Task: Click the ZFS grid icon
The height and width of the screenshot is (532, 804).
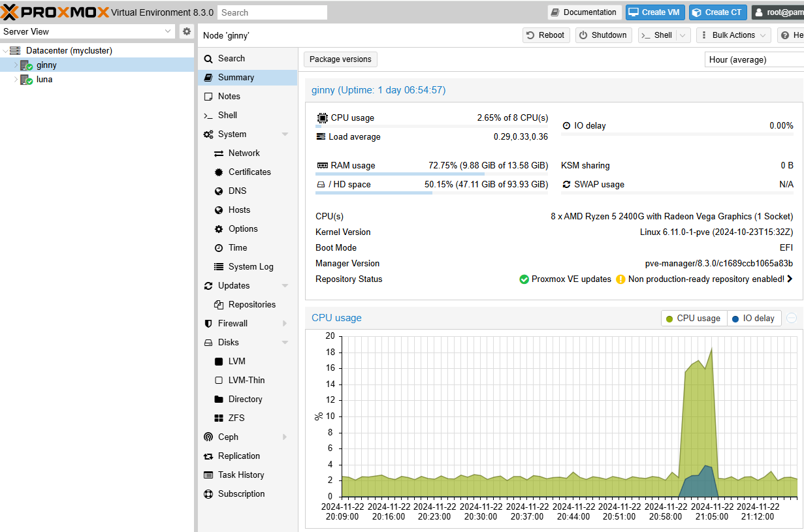Action: click(x=219, y=418)
